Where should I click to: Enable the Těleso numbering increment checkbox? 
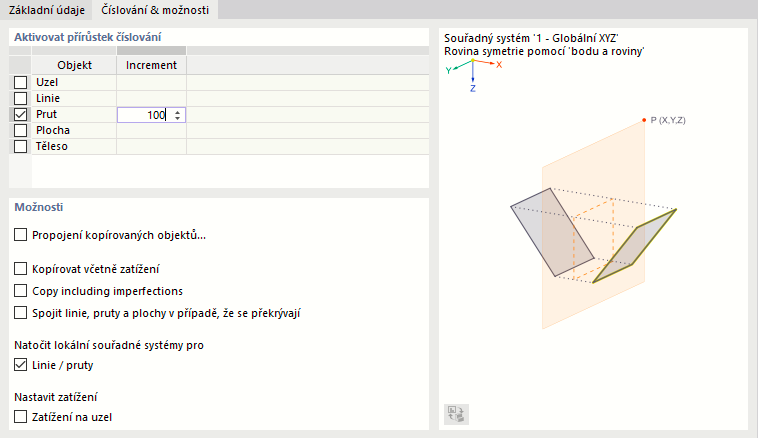(x=21, y=147)
